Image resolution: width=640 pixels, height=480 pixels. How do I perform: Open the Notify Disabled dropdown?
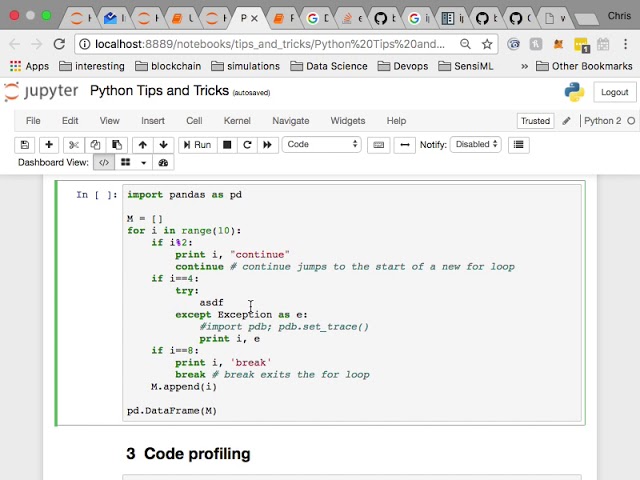[x=476, y=144]
